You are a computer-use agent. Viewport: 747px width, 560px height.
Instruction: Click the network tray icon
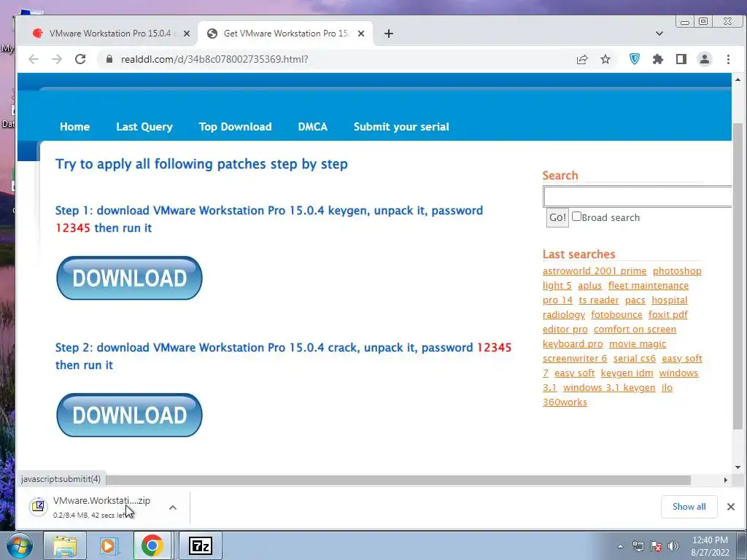[638, 546]
